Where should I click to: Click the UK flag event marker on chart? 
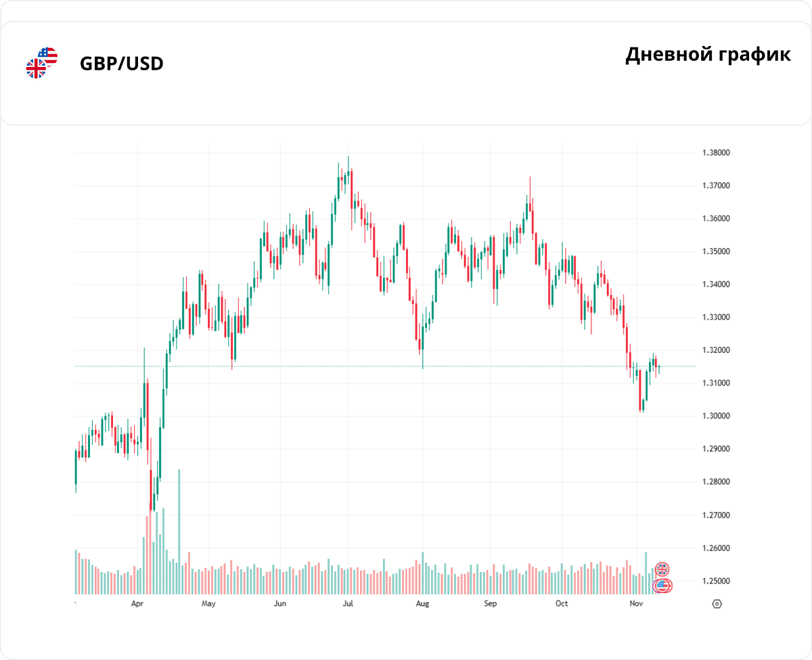click(x=662, y=569)
